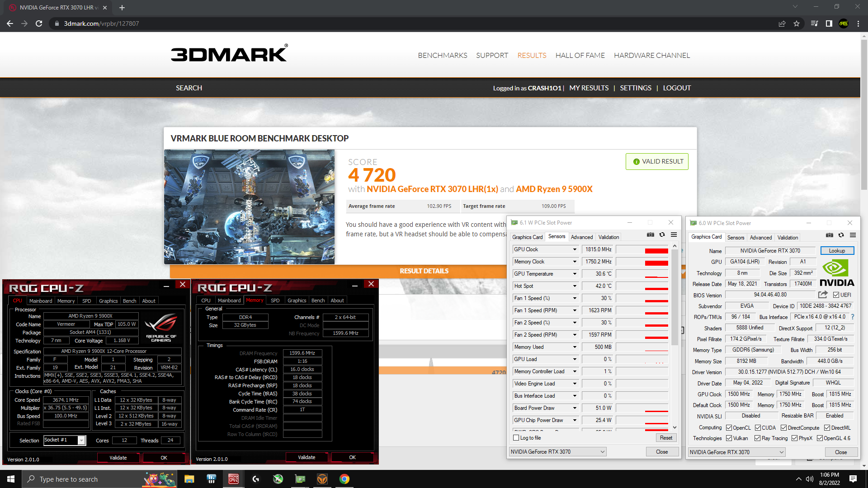Click the refresh icon in GPU-Z Graphics Card window
Image resolution: width=868 pixels, height=488 pixels.
click(x=841, y=235)
